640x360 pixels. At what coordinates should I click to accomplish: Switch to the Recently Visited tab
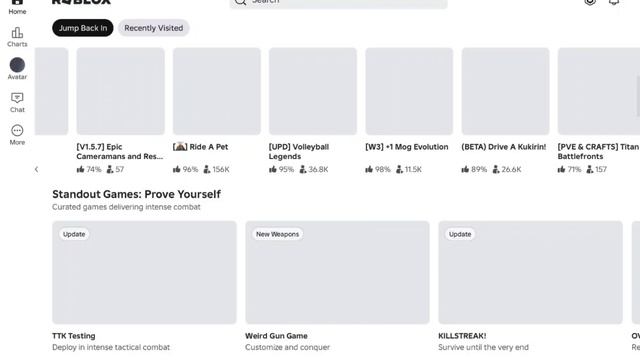click(x=153, y=28)
